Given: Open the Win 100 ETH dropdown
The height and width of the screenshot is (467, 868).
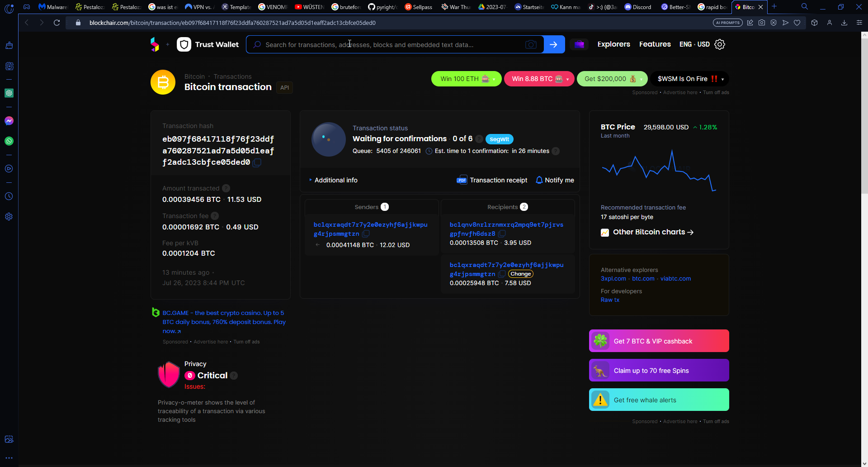Looking at the screenshot, I should [x=494, y=79].
